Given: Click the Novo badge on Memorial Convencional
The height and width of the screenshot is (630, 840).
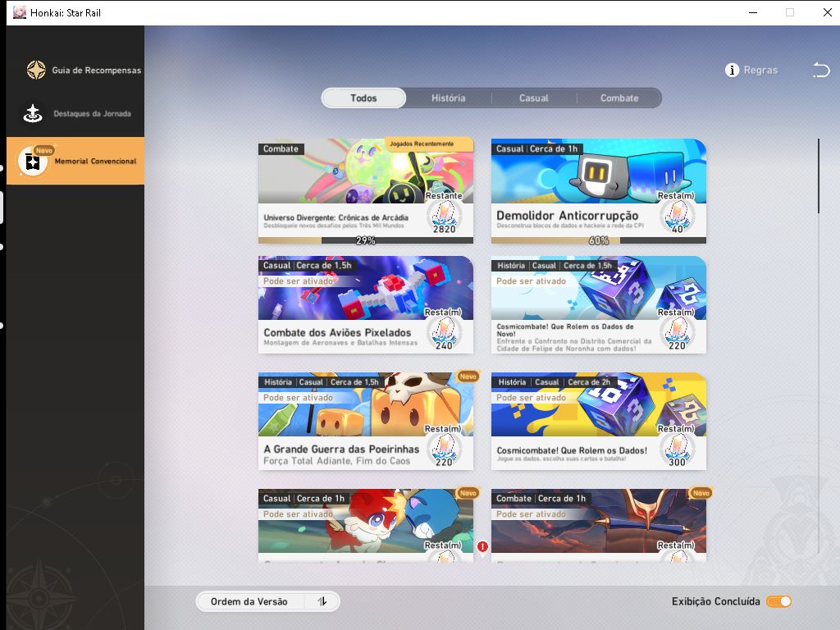Looking at the screenshot, I should click(x=44, y=151).
